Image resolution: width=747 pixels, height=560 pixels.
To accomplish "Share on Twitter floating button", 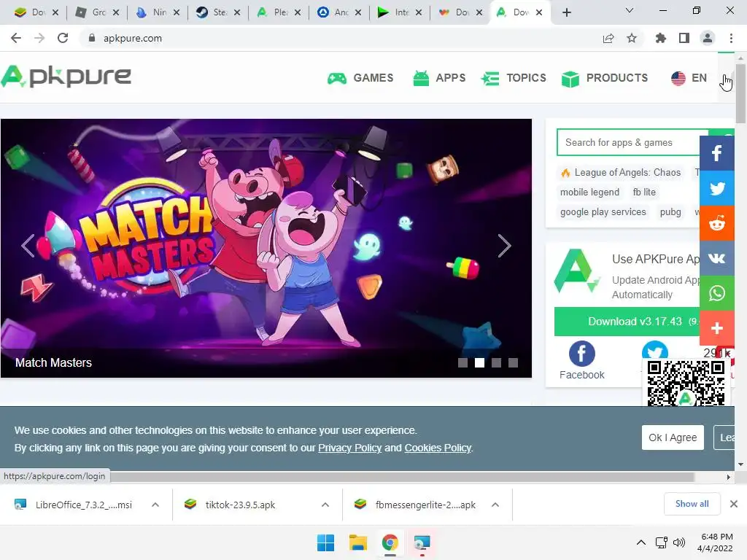I will pos(716,188).
